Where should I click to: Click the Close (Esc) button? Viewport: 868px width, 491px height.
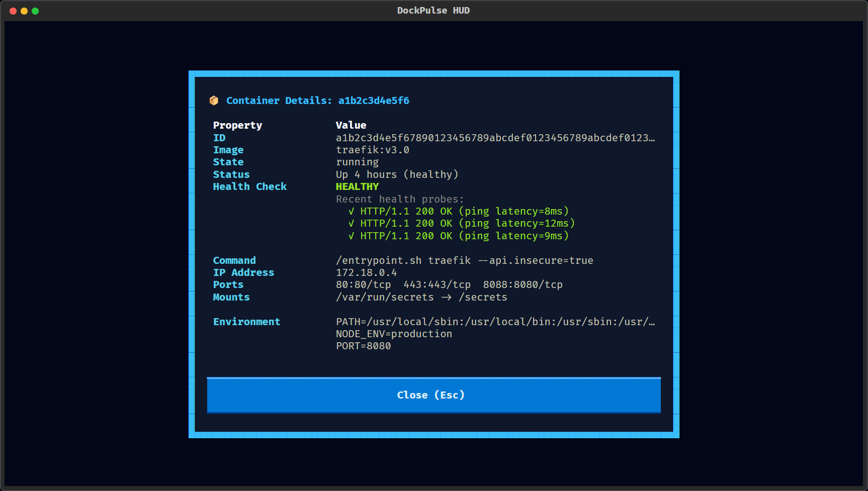coord(433,395)
